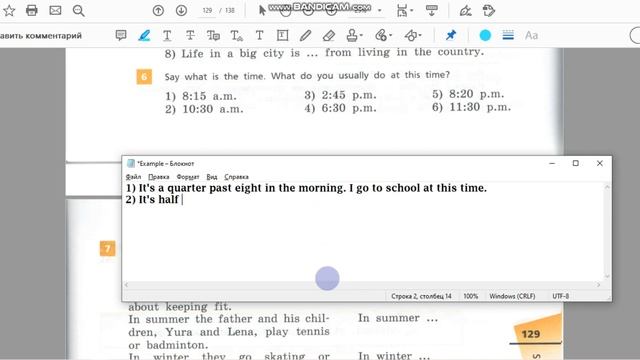Click 'Строка 2, столбец 14' status text
The width and height of the screenshot is (640, 360).
click(x=421, y=296)
